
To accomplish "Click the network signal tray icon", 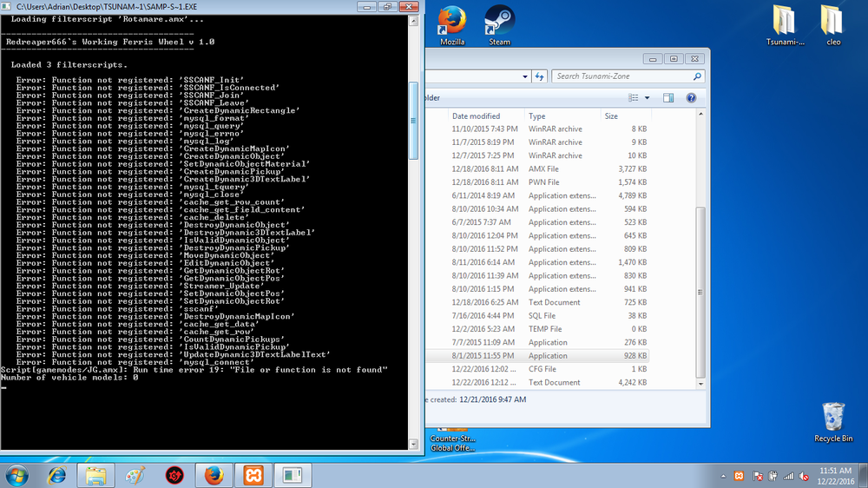I will [788, 476].
